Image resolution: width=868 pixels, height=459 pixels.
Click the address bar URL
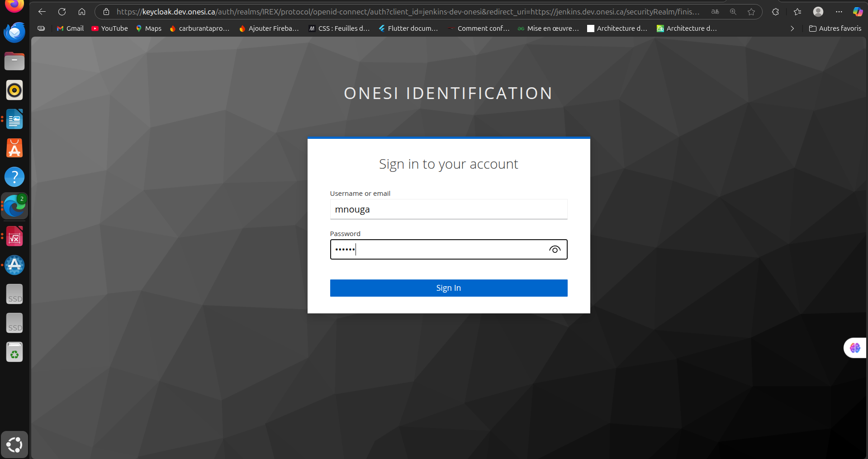tap(408, 12)
